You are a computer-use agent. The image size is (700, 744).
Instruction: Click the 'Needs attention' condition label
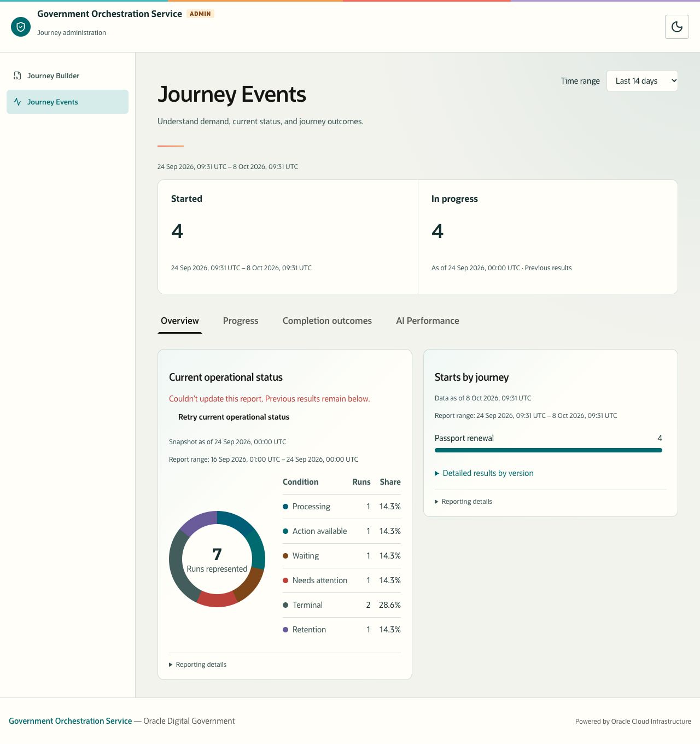pos(320,580)
